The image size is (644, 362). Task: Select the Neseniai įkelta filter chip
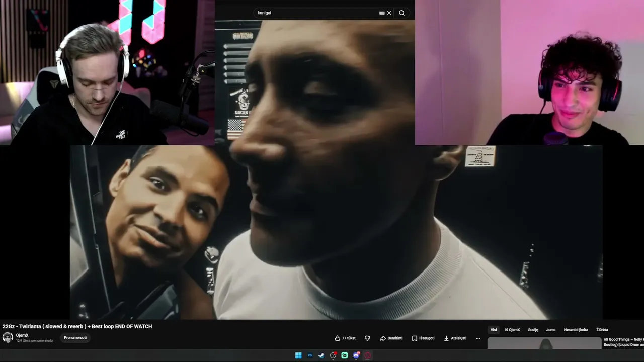576,330
